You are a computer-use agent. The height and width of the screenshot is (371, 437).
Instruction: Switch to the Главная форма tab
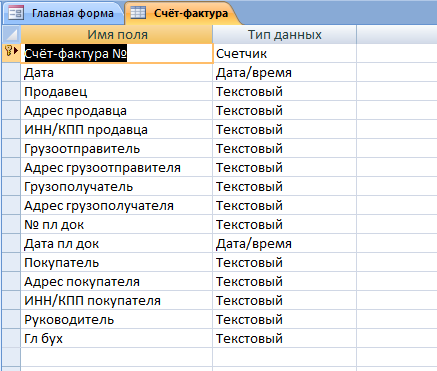coord(63,13)
